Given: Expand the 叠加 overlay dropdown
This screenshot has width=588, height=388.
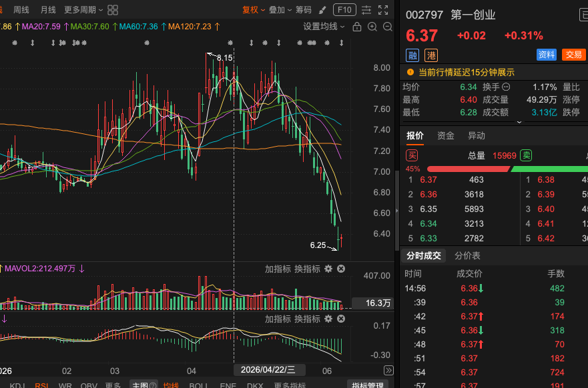Looking at the screenshot, I should (x=280, y=10).
